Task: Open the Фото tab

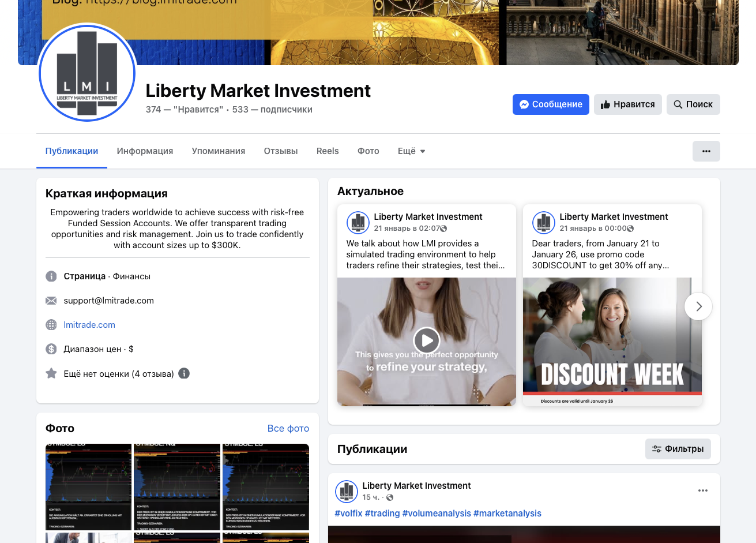Action: [x=368, y=151]
